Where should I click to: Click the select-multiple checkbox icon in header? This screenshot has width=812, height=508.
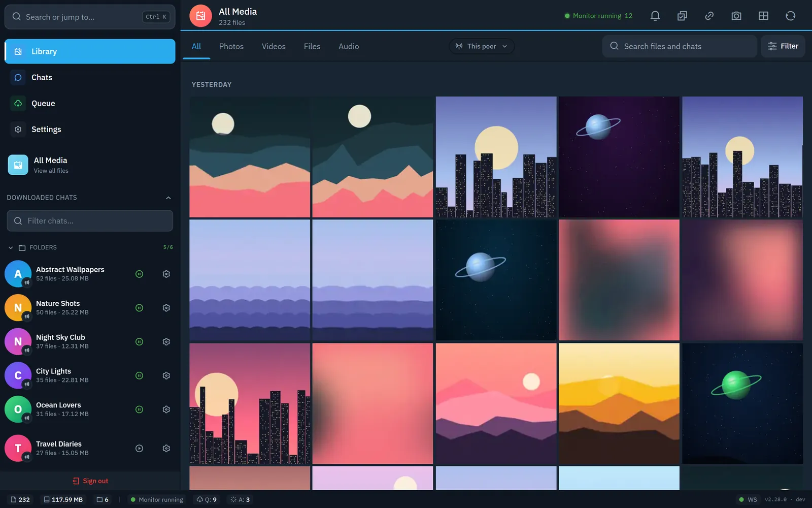pos(682,16)
